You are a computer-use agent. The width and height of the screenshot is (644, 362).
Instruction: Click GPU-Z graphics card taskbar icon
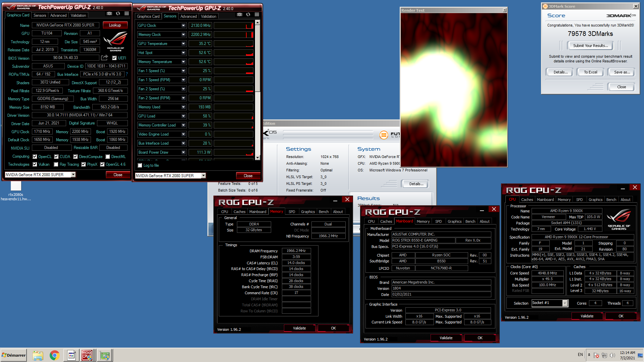105,355
